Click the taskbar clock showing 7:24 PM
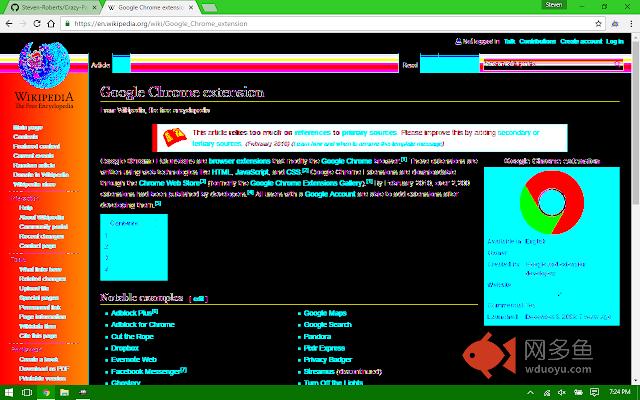This screenshot has height=400, width=640. pos(620,392)
